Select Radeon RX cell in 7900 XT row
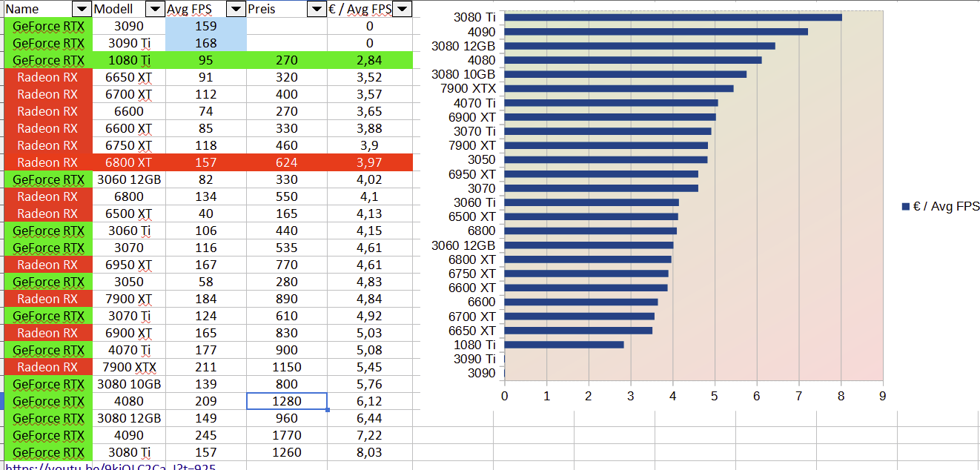980x470 pixels. coord(48,299)
